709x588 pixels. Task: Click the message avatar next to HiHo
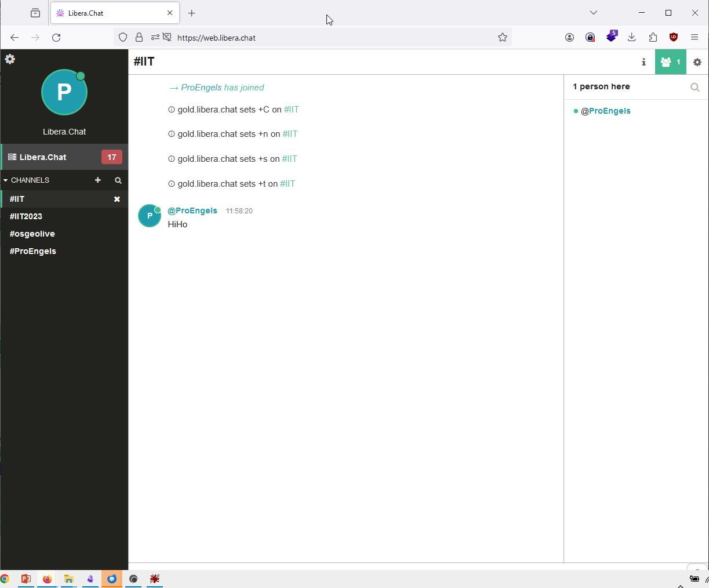pyautogui.click(x=150, y=216)
